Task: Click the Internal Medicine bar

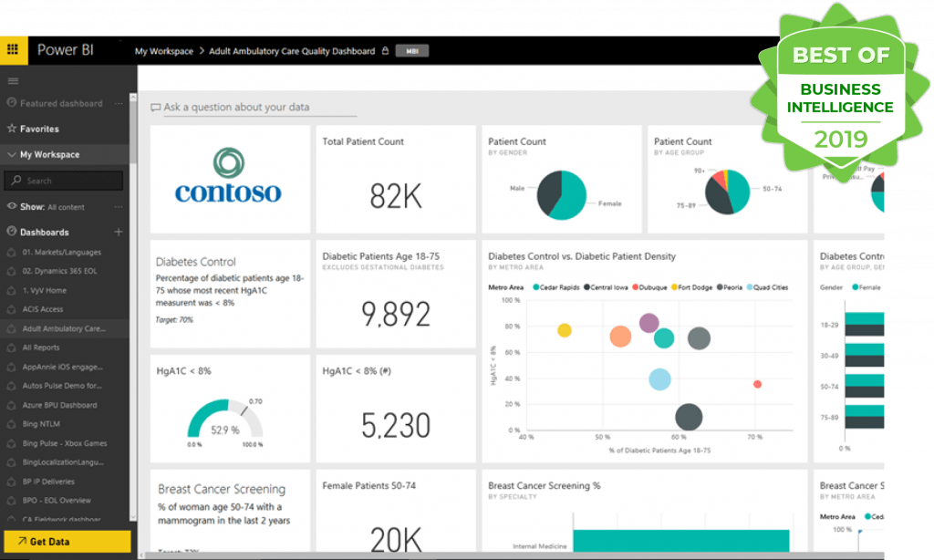Action: pyautogui.click(x=680, y=541)
